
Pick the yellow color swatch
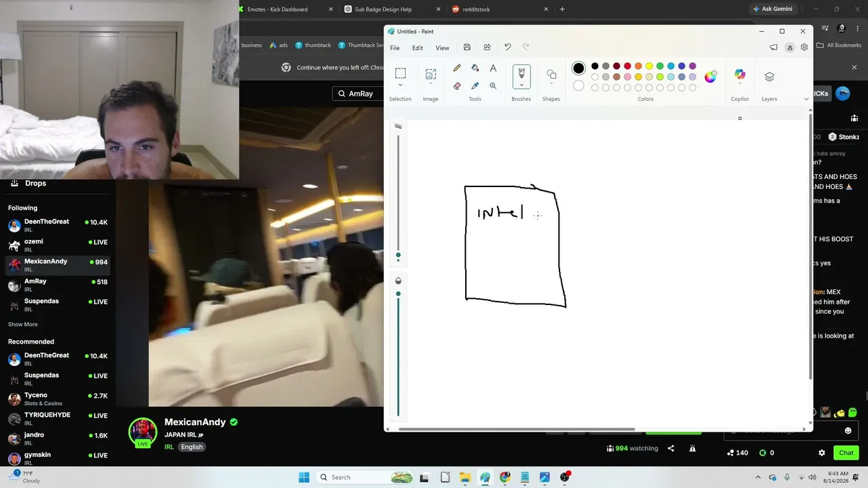pyautogui.click(x=649, y=66)
